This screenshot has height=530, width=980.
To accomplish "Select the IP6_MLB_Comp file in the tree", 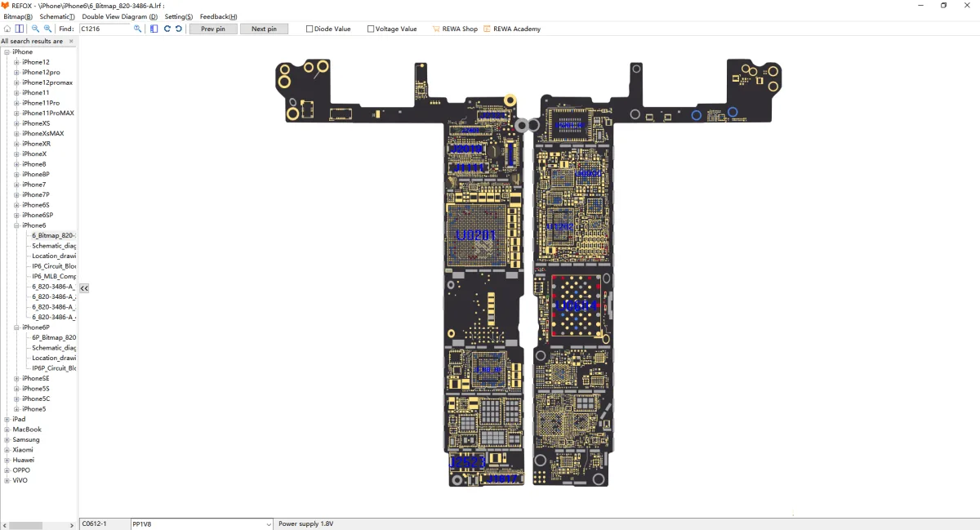I will (54, 276).
